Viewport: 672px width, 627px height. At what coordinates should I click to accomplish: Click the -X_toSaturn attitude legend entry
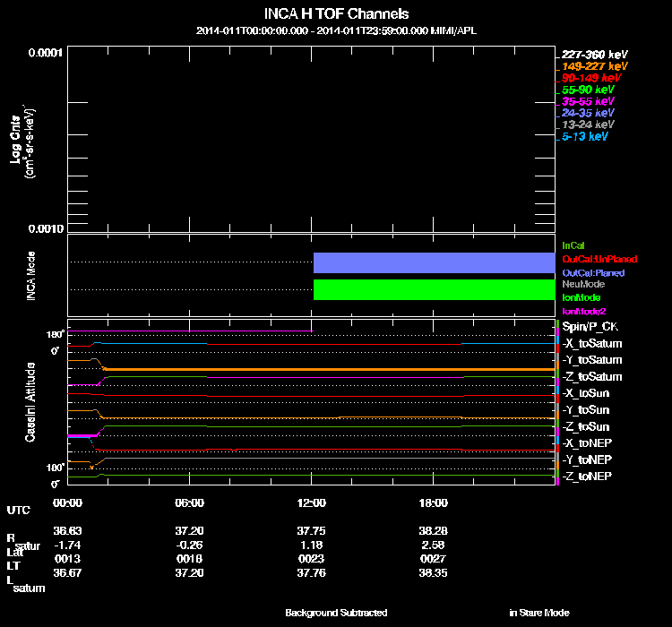point(591,343)
